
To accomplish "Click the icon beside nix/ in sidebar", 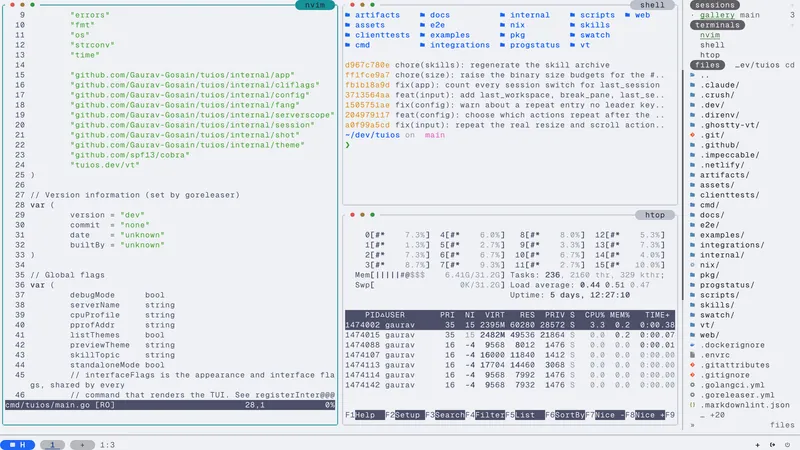I will (x=692, y=265).
